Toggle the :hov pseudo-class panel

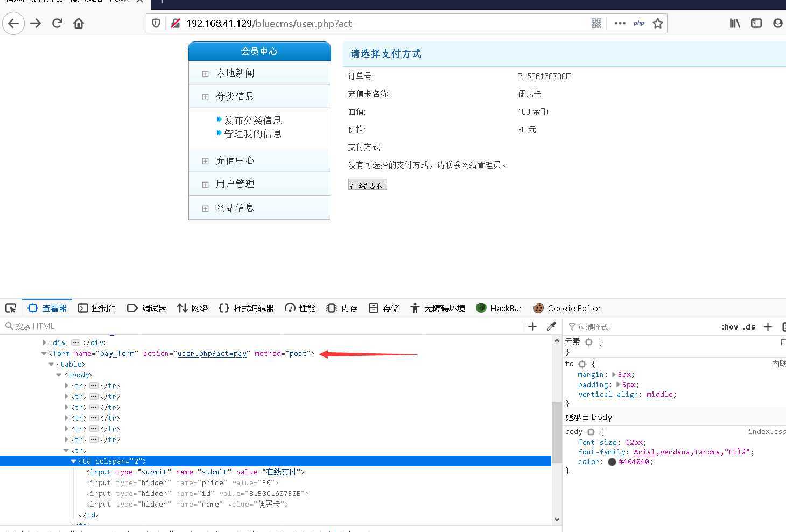[729, 327]
